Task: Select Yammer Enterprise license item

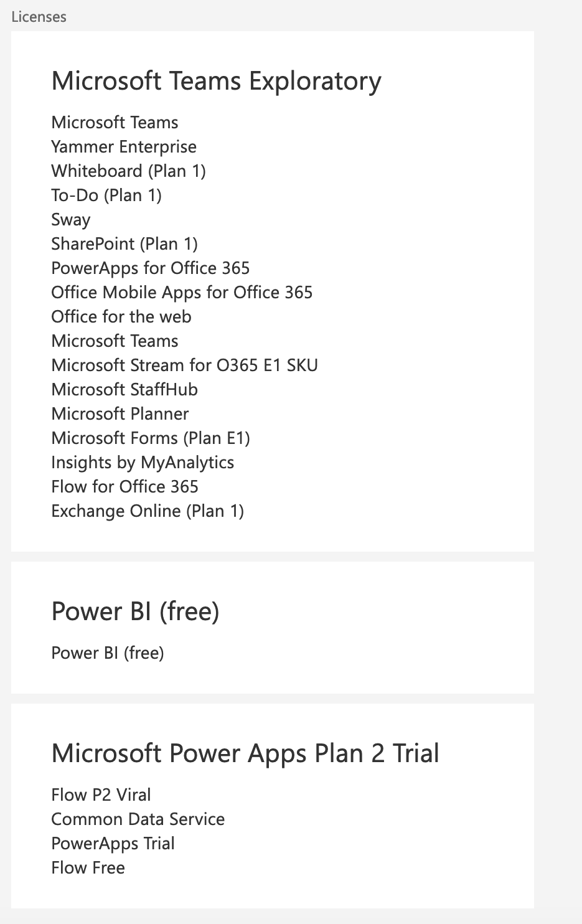Action: pos(124,147)
